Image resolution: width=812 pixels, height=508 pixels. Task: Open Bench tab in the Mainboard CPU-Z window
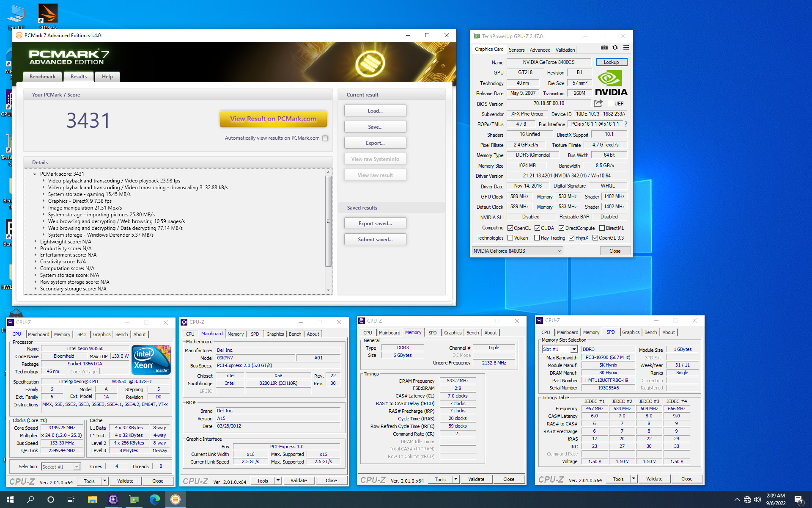[x=295, y=334]
